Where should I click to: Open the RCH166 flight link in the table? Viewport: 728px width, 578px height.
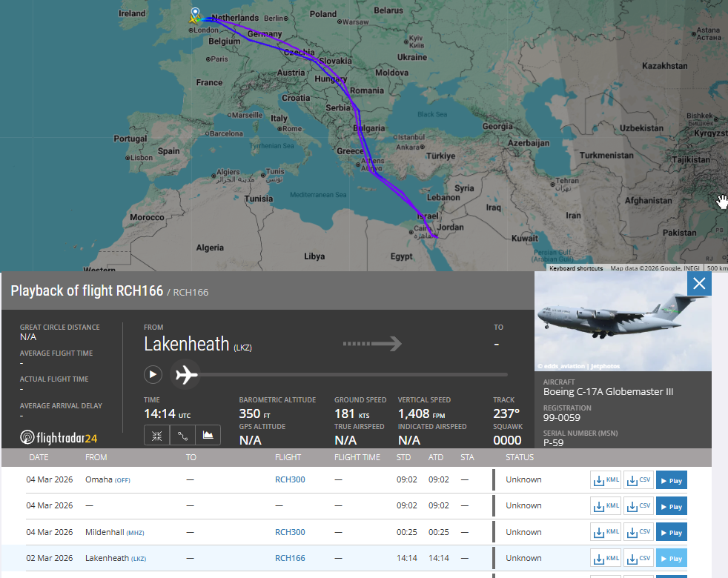pyautogui.click(x=290, y=558)
